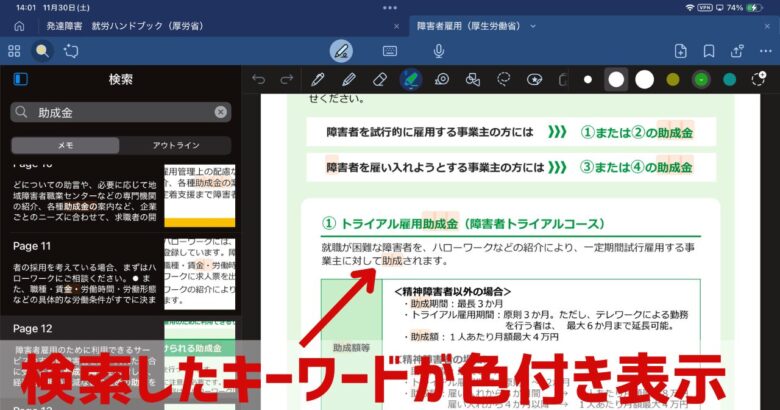Select the Pencil tool
The height and width of the screenshot is (410, 780).
click(349, 80)
